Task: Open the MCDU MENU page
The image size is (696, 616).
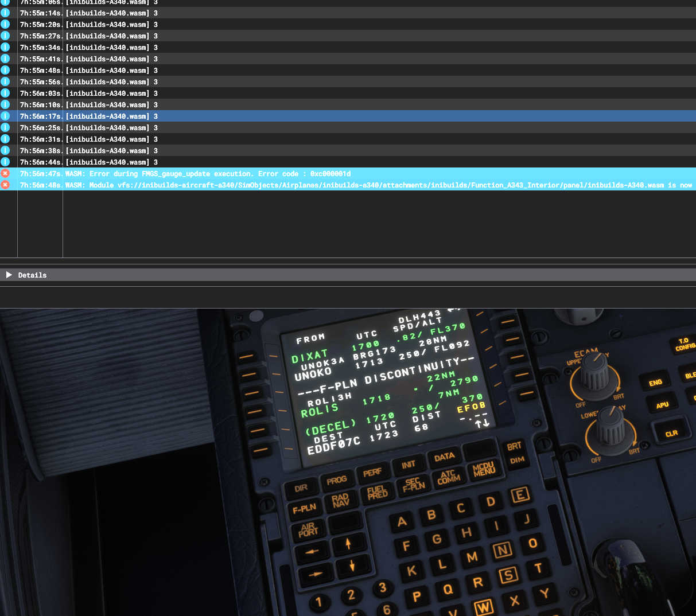Action: pyautogui.click(x=483, y=469)
